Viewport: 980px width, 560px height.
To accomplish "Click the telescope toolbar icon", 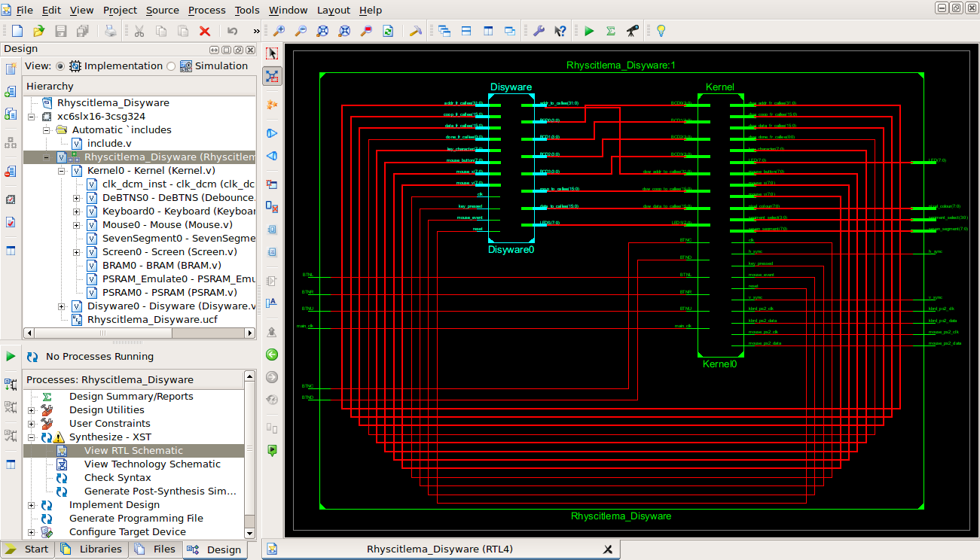I will [633, 31].
